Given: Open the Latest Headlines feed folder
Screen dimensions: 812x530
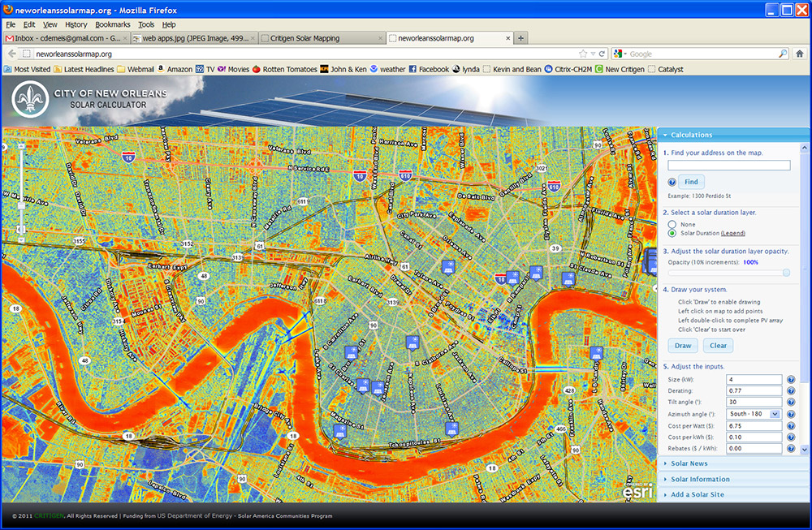Looking at the screenshot, I should click(84, 69).
